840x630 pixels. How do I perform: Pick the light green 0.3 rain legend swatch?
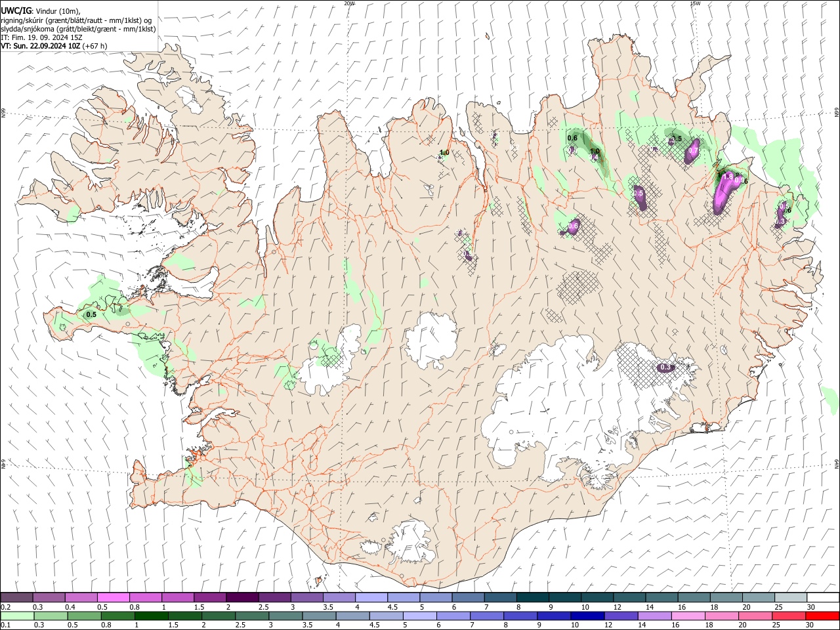click(x=51, y=616)
